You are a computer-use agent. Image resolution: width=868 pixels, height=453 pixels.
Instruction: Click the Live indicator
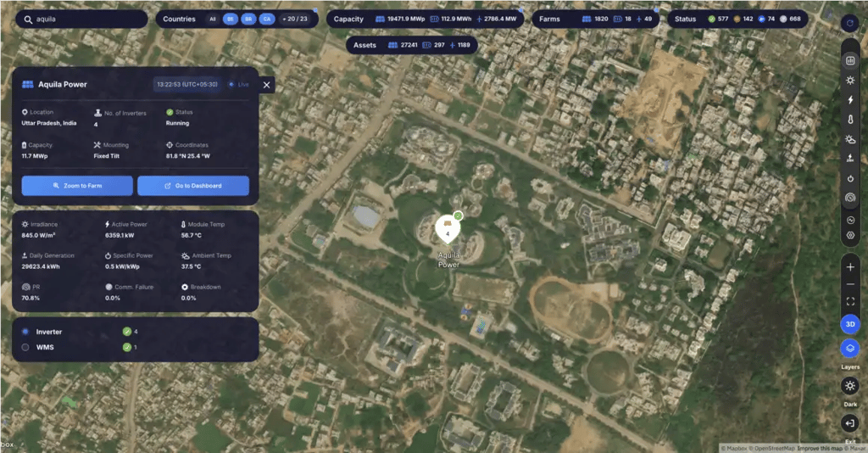(x=239, y=85)
